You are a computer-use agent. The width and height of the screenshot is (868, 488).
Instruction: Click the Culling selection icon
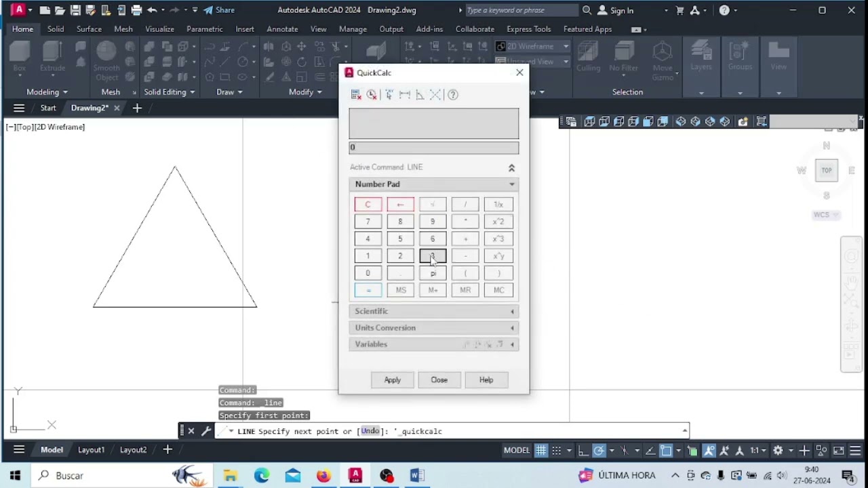(588, 57)
